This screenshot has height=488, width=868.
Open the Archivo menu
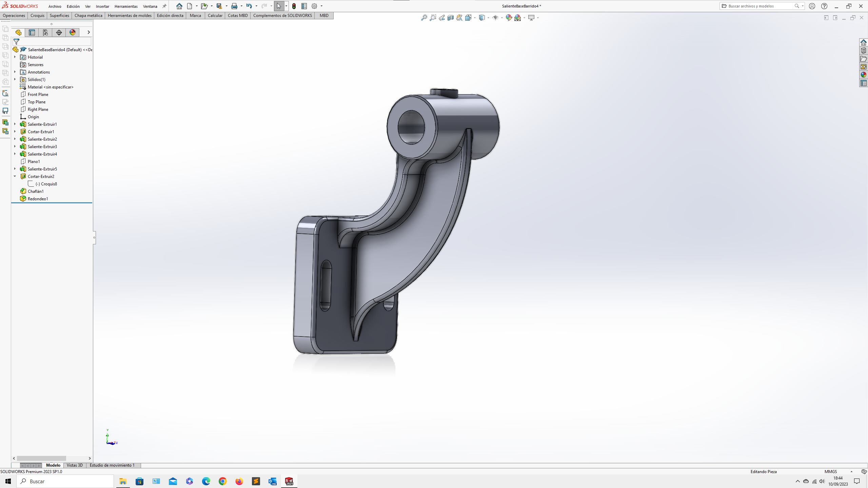point(55,6)
